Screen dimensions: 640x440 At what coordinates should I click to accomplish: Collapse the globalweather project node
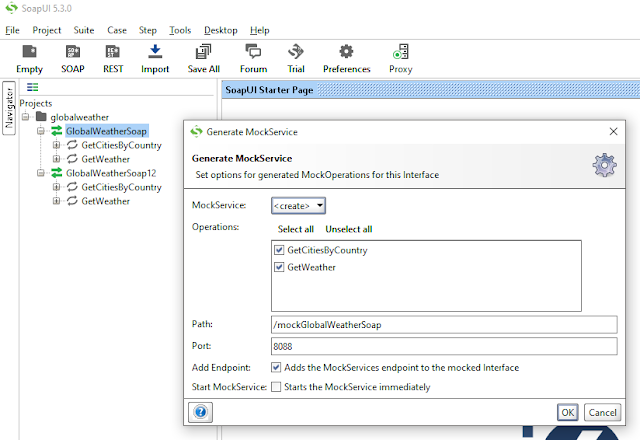tap(26, 117)
